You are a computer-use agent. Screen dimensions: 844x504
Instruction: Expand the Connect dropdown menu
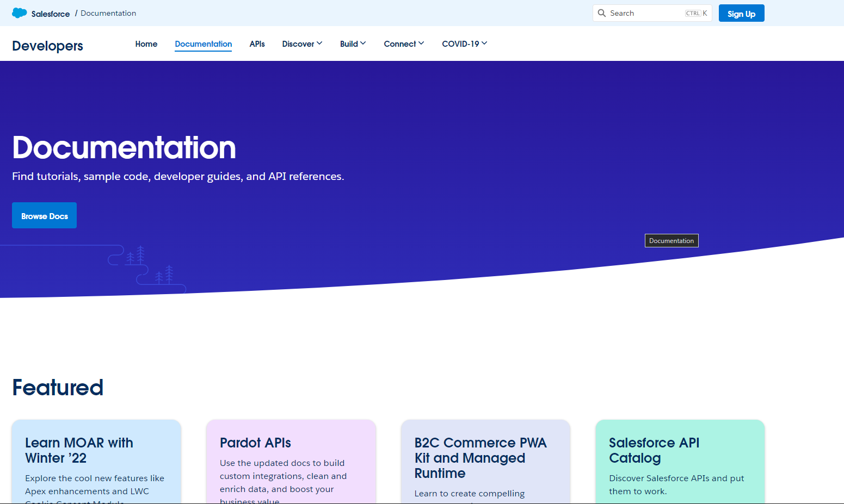(404, 44)
